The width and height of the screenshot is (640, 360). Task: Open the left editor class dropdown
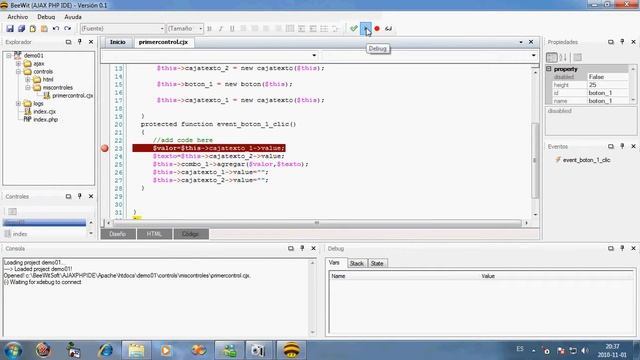point(314,56)
